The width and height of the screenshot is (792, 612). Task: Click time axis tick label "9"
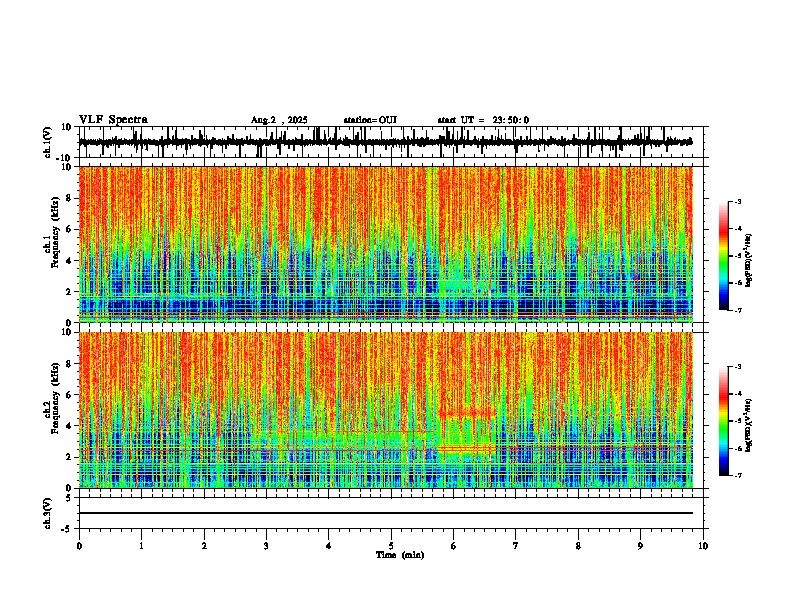[x=640, y=546]
